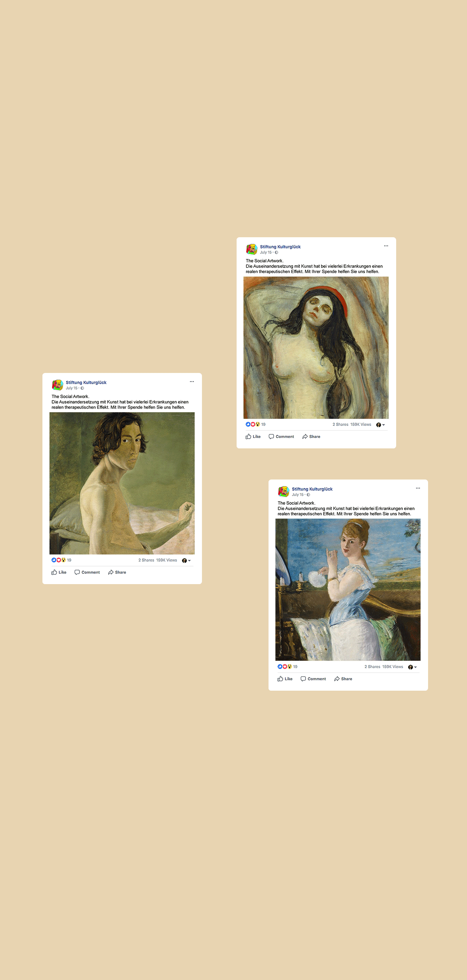467x980 pixels.
Task: Open Stiftung Kulturglück page link on shirtless man post
Action: point(86,382)
